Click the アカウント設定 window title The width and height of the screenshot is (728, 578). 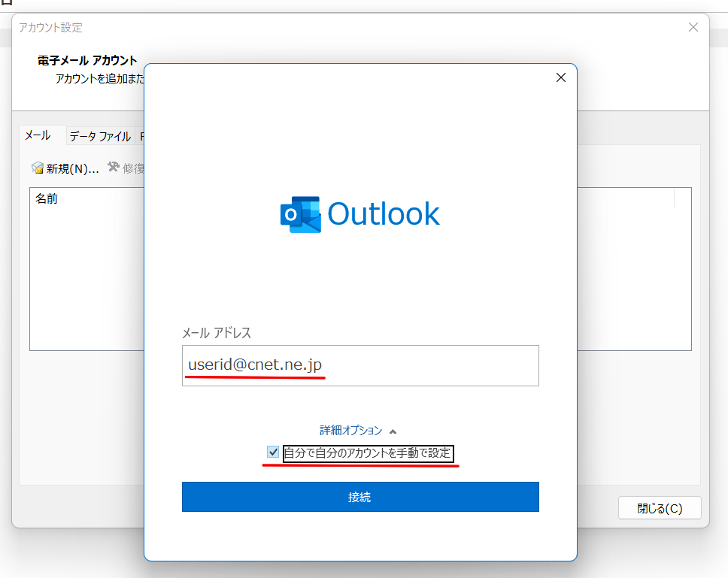click(x=50, y=27)
